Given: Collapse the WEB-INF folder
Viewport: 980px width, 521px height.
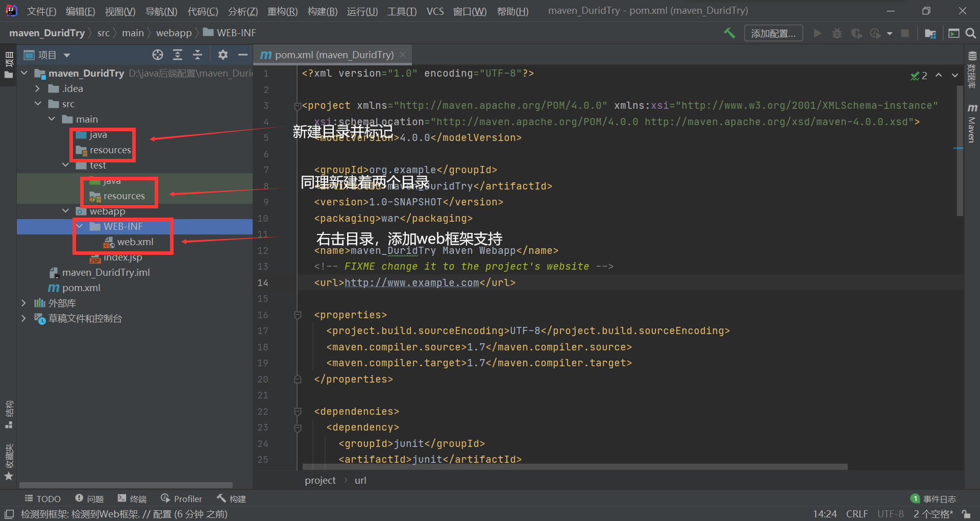Looking at the screenshot, I should (x=79, y=226).
